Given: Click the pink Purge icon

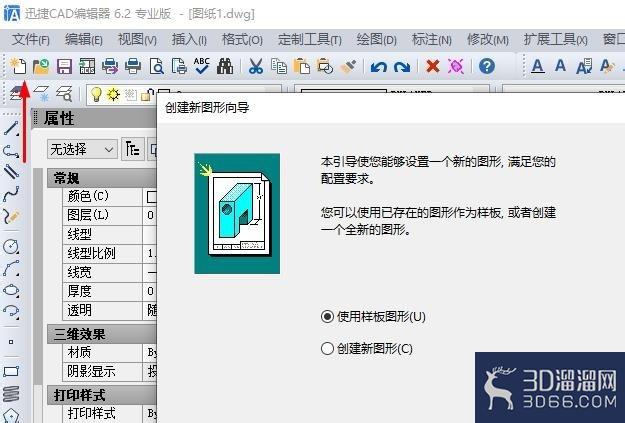Looking at the screenshot, I should point(456,66).
